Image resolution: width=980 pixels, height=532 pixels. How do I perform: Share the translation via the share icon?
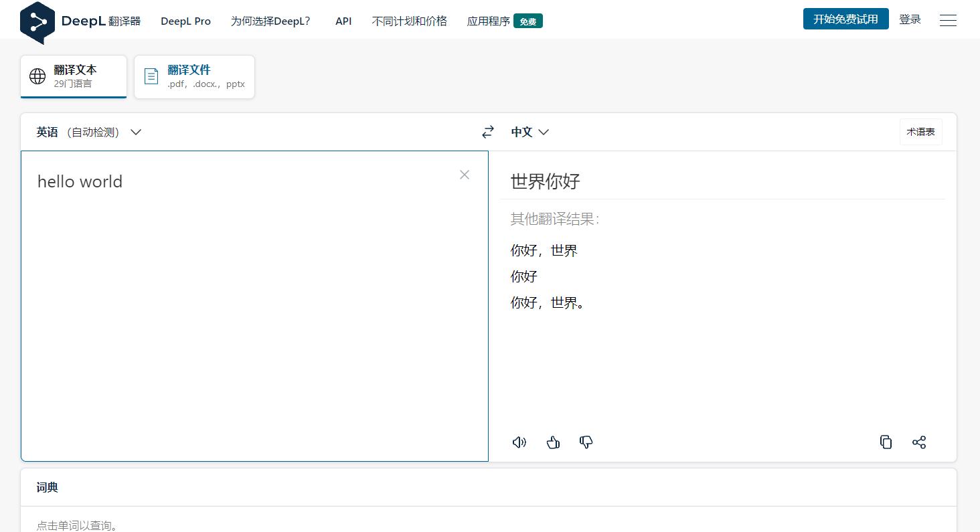919,442
